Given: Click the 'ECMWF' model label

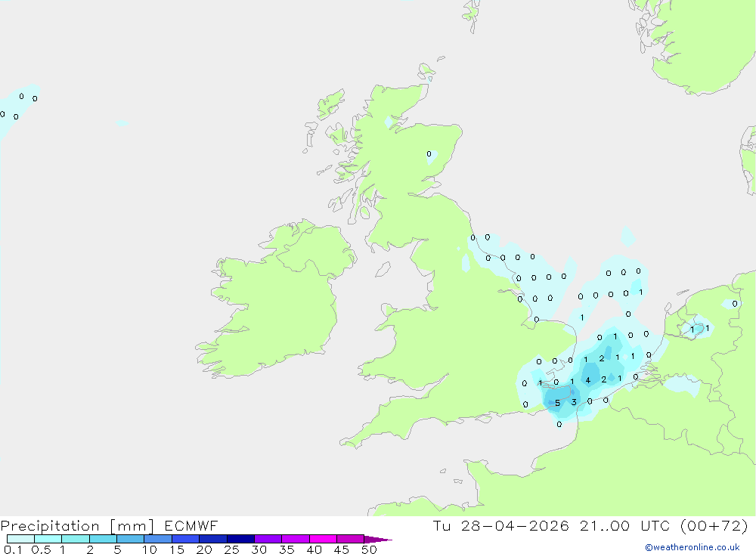Looking at the screenshot, I should [x=191, y=525].
